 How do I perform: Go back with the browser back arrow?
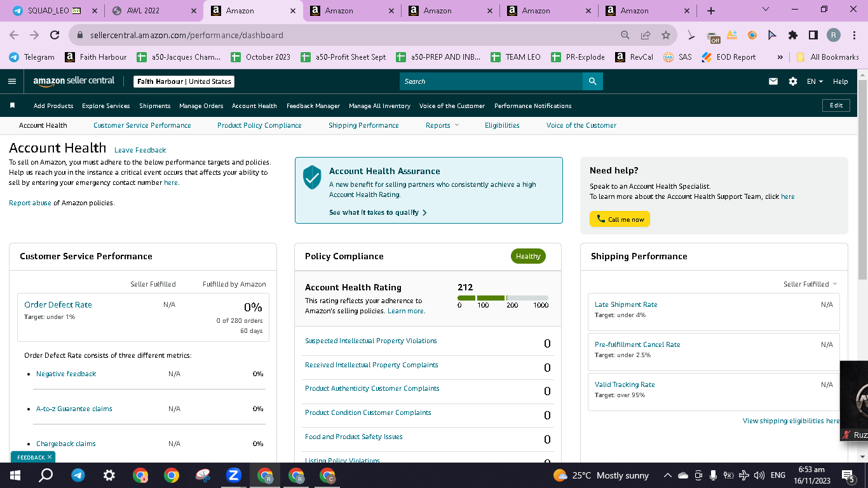pyautogui.click(x=14, y=35)
